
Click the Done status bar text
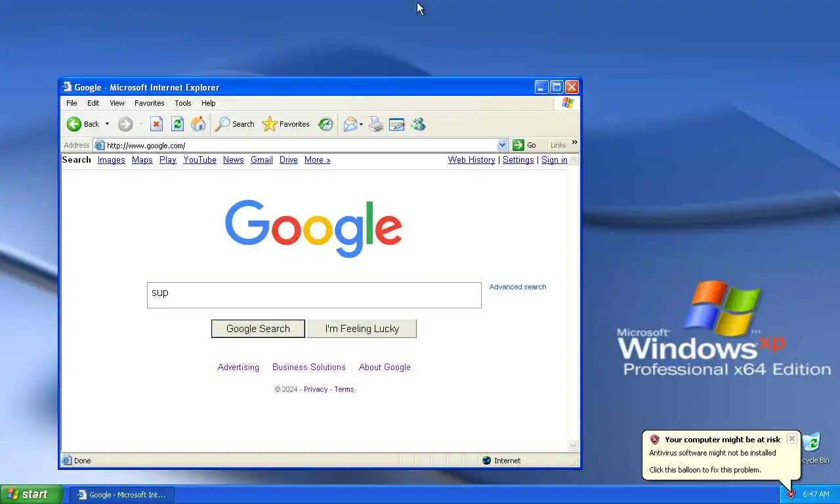pos(83,461)
